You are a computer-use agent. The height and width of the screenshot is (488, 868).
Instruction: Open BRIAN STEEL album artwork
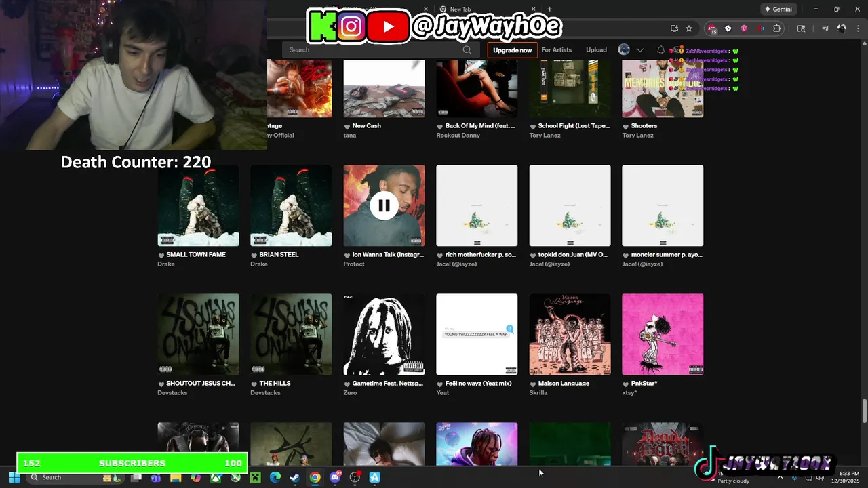click(x=291, y=205)
